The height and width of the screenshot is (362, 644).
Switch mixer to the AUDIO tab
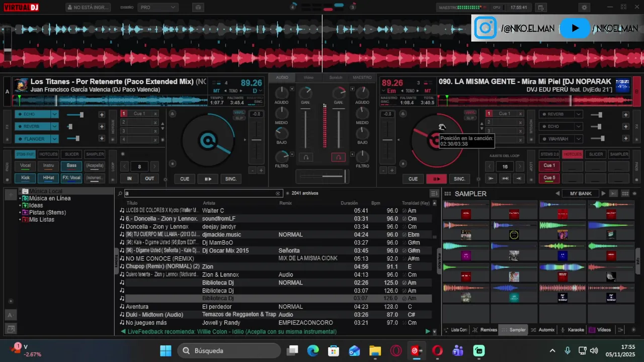point(282,77)
